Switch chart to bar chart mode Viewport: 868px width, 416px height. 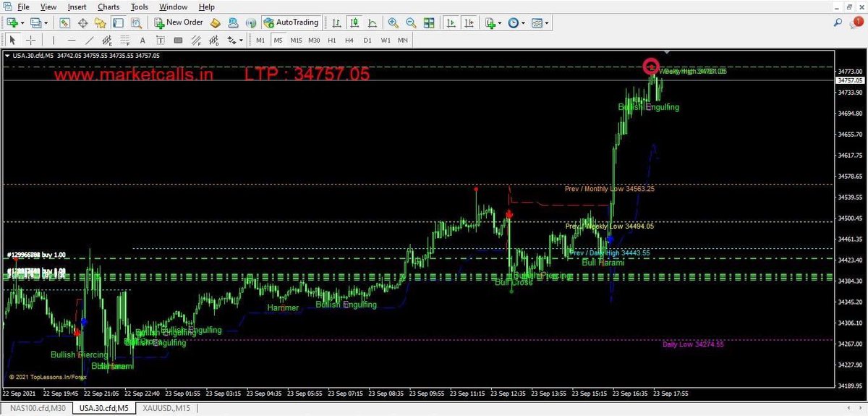pos(336,22)
